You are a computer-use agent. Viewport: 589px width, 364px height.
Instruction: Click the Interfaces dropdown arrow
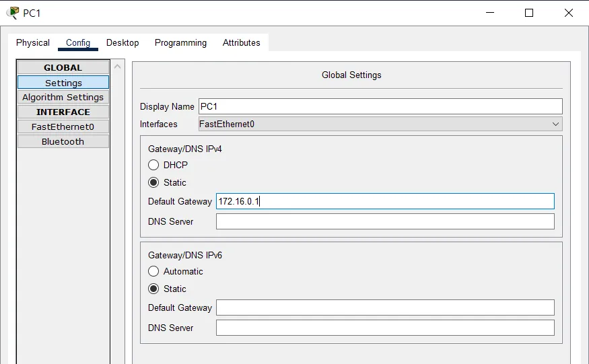(x=555, y=124)
